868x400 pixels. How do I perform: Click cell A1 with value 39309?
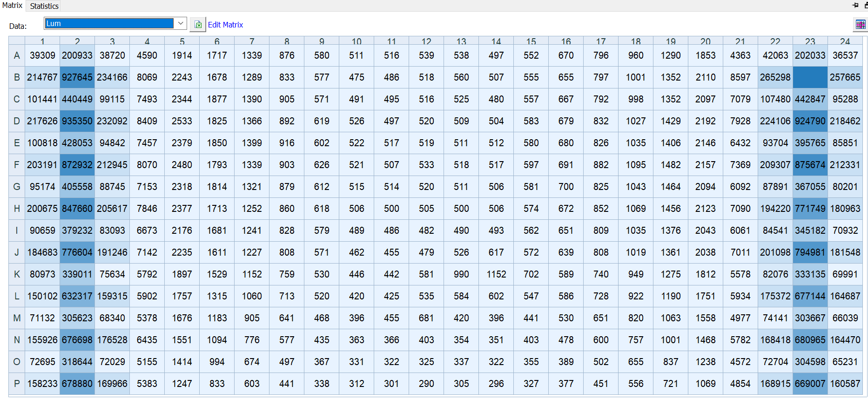click(x=42, y=55)
